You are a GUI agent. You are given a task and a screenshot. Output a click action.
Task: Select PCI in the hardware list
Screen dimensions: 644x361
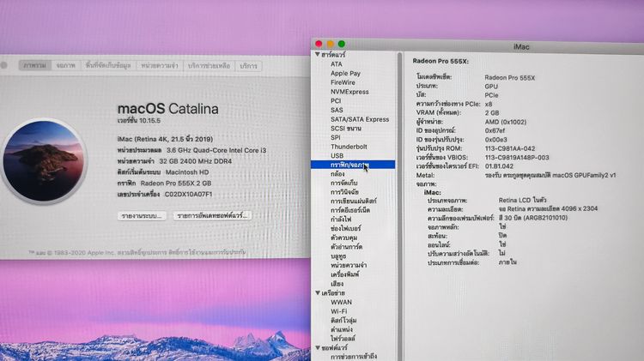(336, 101)
